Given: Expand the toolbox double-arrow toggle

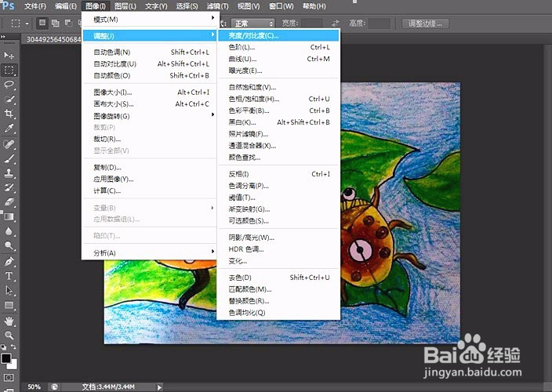Looking at the screenshot, I should pyautogui.click(x=3, y=36).
